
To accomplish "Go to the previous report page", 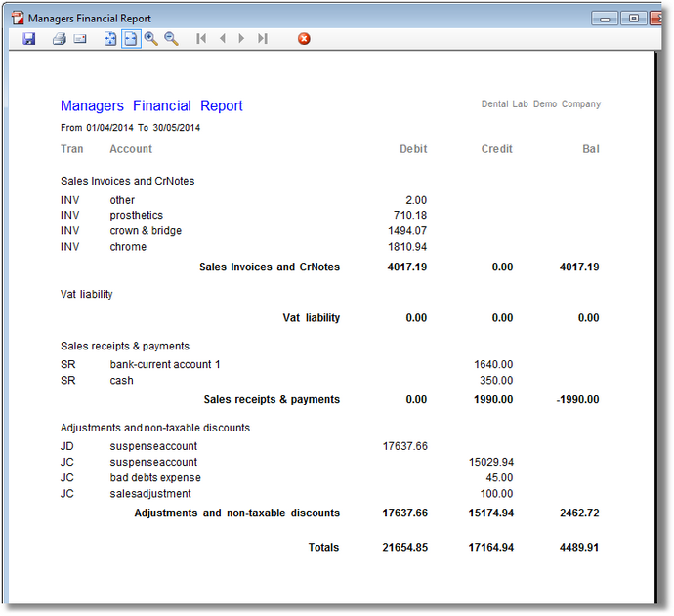I will point(222,39).
